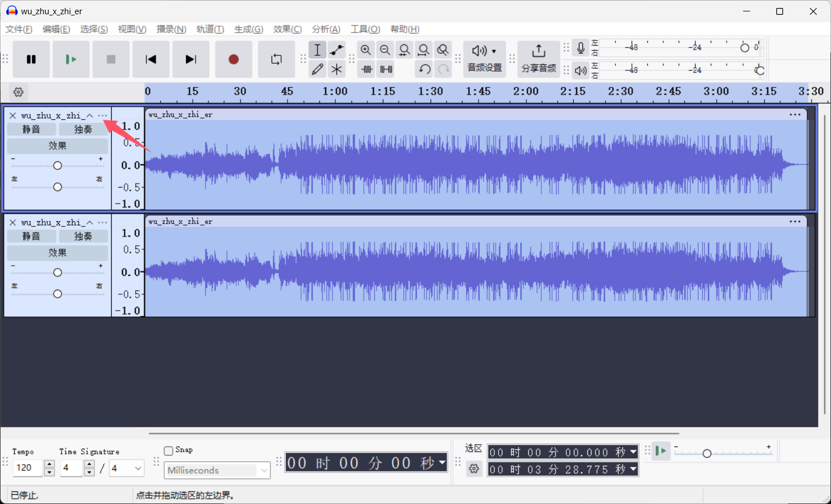Mute the second track (静音)
Image resolution: width=831 pixels, height=504 pixels.
click(31, 236)
